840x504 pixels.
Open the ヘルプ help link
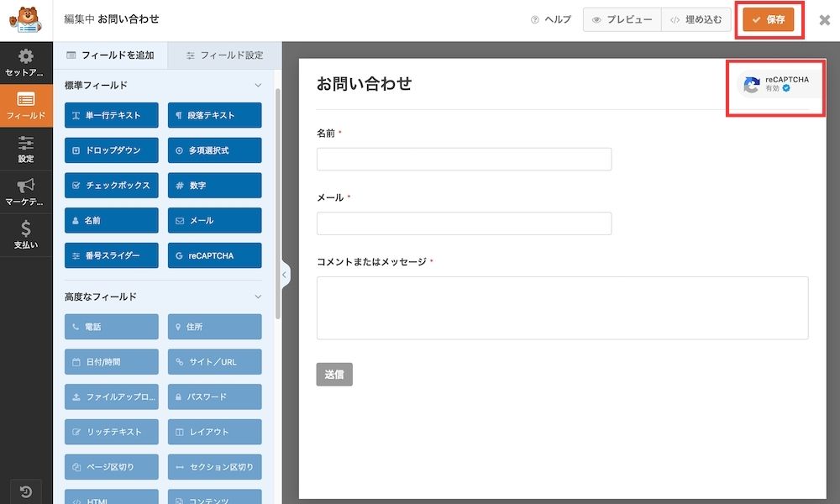coord(551,20)
